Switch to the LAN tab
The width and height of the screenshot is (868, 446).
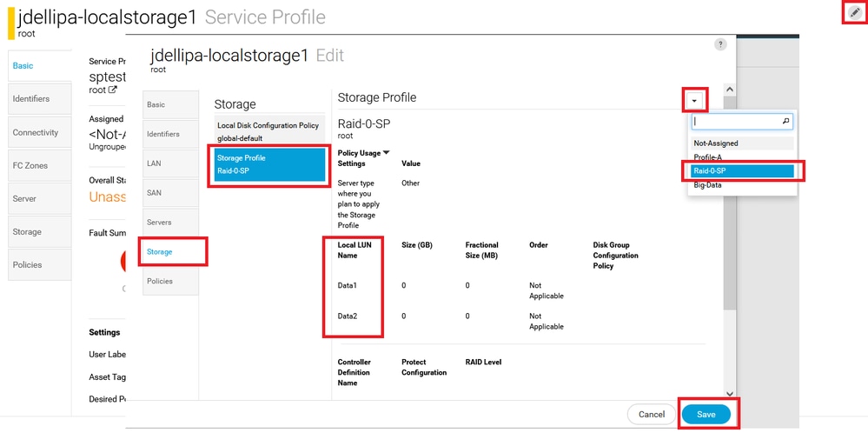click(170, 163)
